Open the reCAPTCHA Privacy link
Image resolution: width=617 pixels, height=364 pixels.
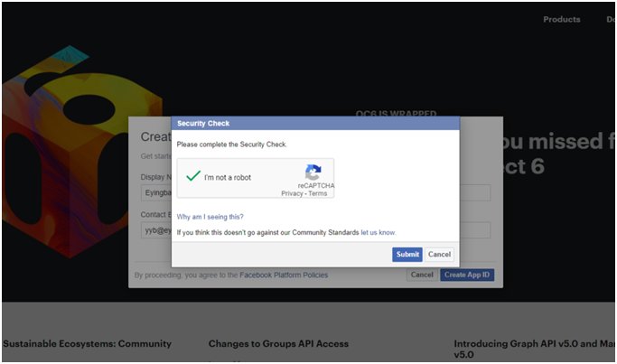point(292,193)
